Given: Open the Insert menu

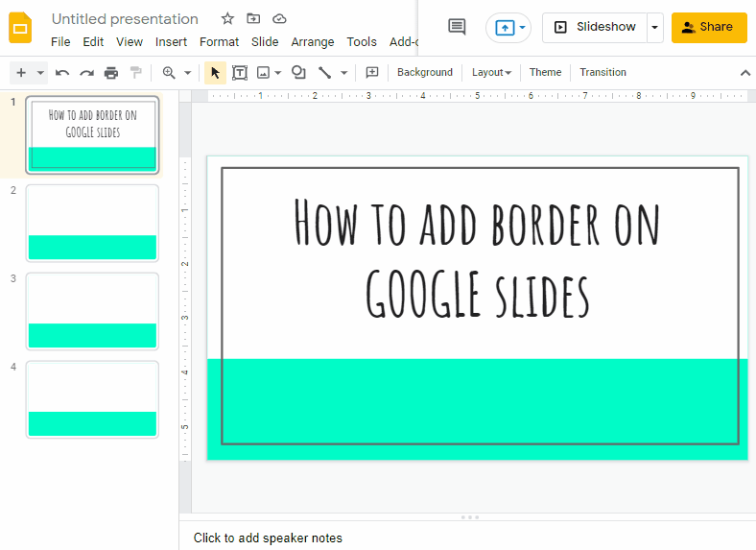Looking at the screenshot, I should (171, 42).
